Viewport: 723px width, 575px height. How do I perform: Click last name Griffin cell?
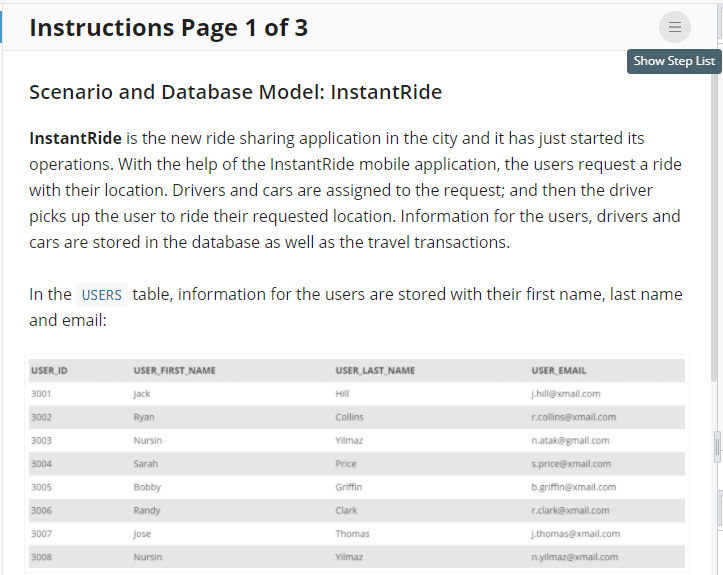coord(349,487)
